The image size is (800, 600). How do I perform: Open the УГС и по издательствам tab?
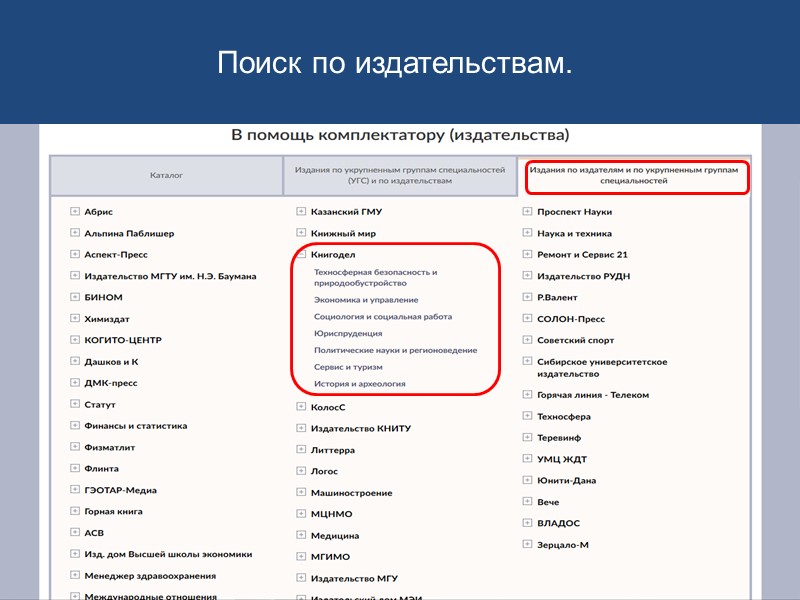[400, 175]
